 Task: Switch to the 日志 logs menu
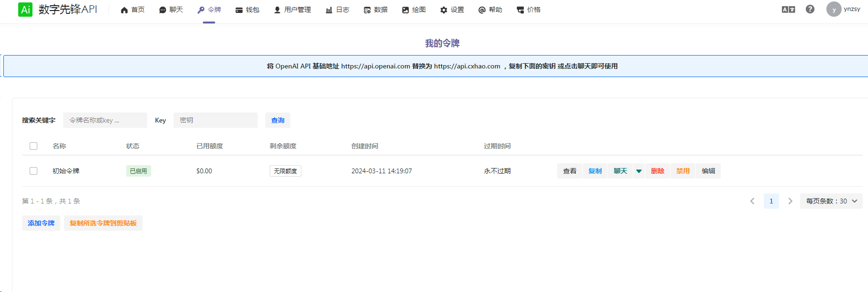click(x=337, y=10)
